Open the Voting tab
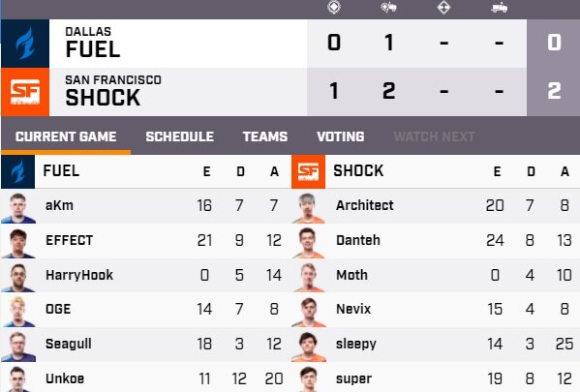Viewport: 580px width, 392px height. pos(341,136)
